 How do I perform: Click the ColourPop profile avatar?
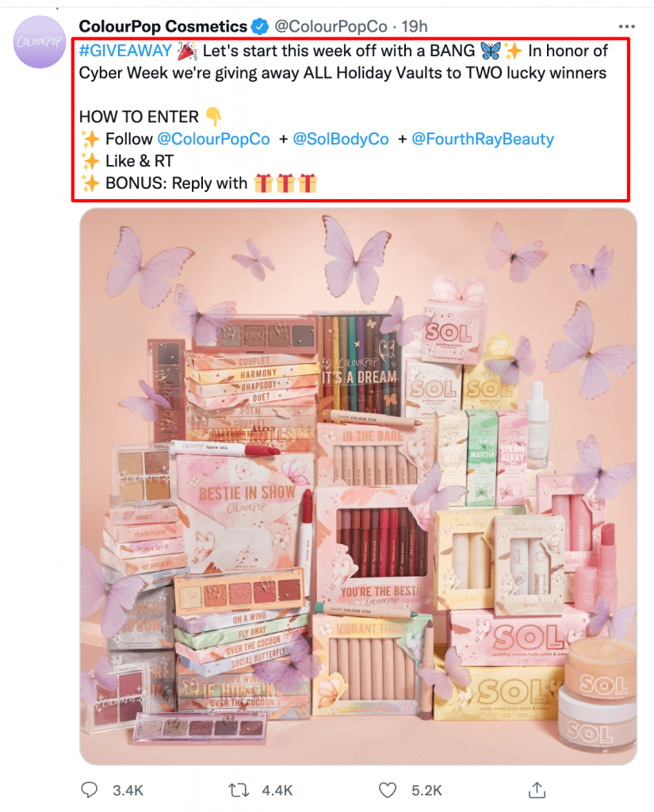pyautogui.click(x=40, y=42)
